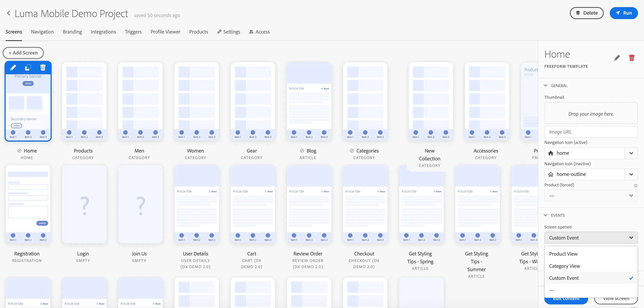Viewport: 644px width, 308px height.
Task: Open the Triggers tab
Action: point(133,32)
